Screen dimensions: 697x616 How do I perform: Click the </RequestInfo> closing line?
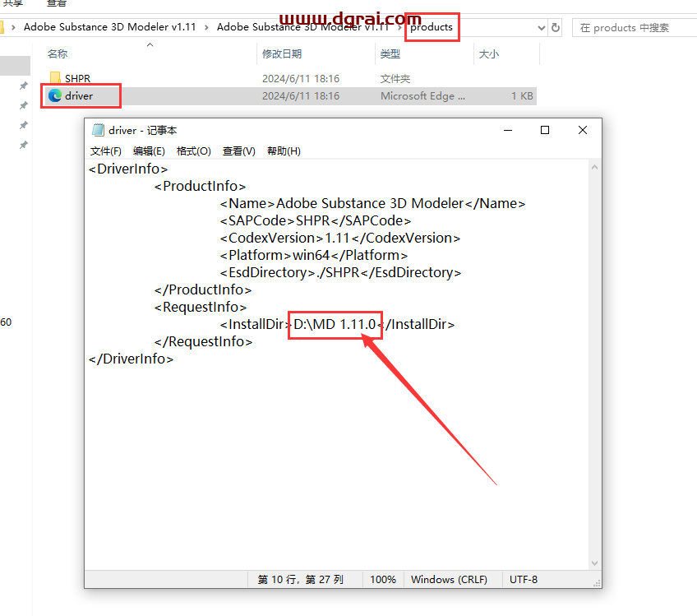[x=203, y=341]
